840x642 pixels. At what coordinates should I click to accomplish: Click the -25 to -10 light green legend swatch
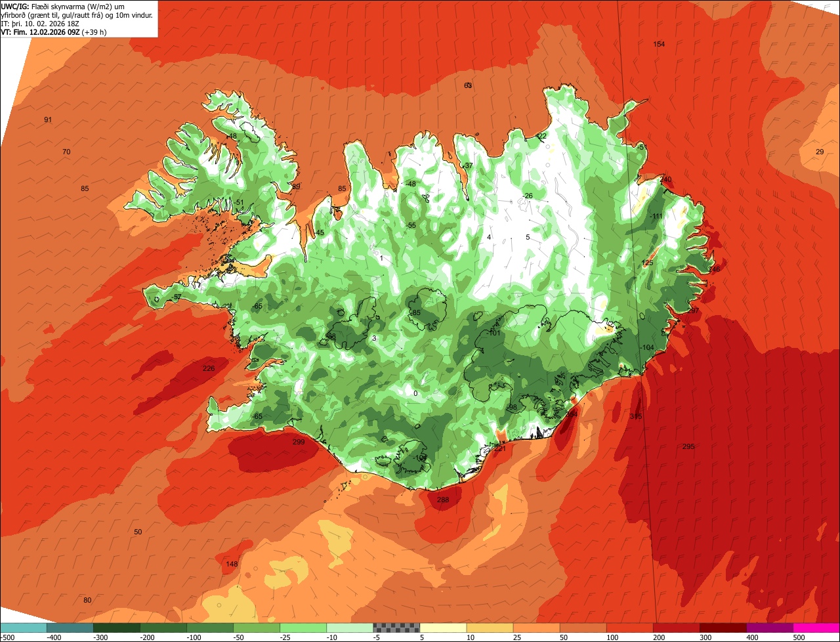(303, 628)
